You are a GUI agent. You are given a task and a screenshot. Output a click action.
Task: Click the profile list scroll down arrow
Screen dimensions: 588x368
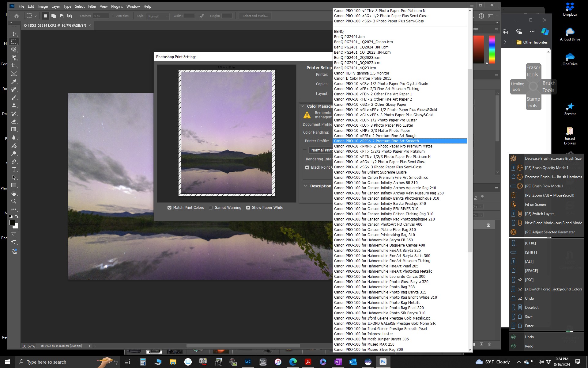(x=470, y=350)
